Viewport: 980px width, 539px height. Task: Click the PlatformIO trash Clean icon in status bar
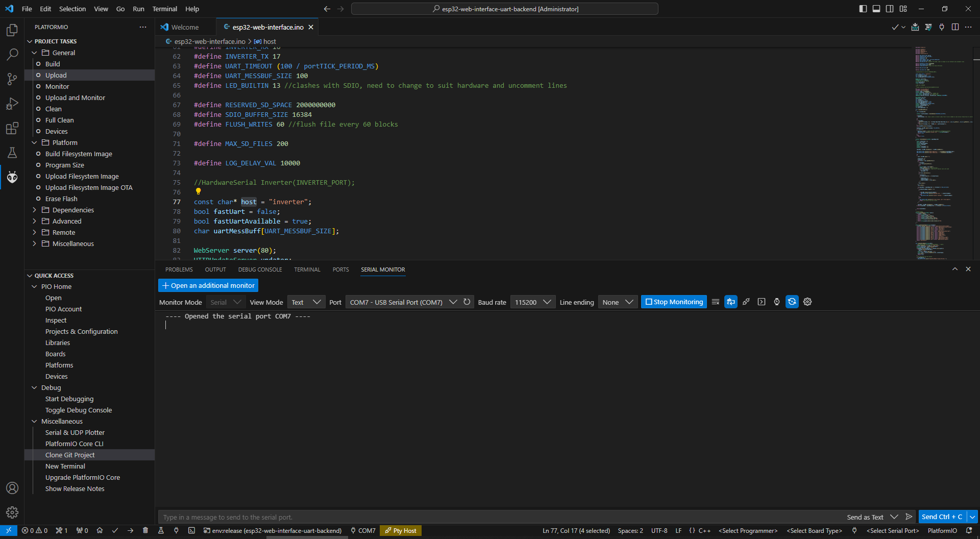145,531
